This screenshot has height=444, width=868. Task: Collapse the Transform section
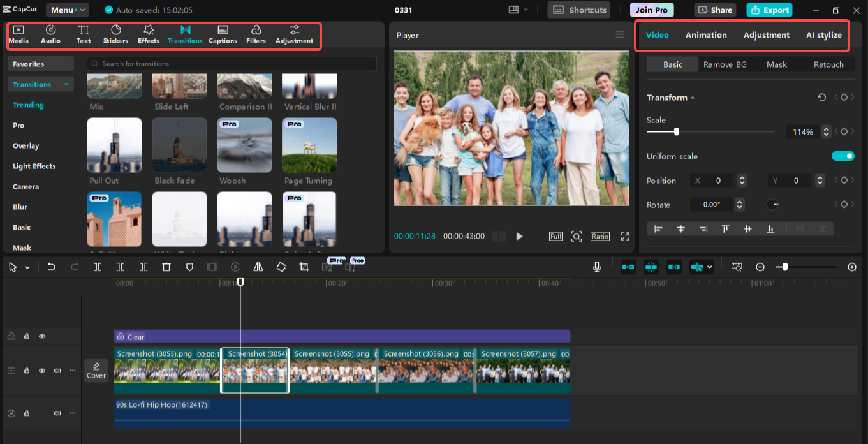coord(693,98)
